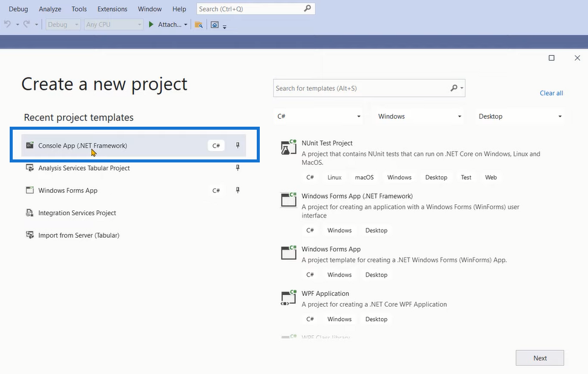
Task: Click the macOS tag under NUnit Test Project
Action: pyautogui.click(x=365, y=177)
